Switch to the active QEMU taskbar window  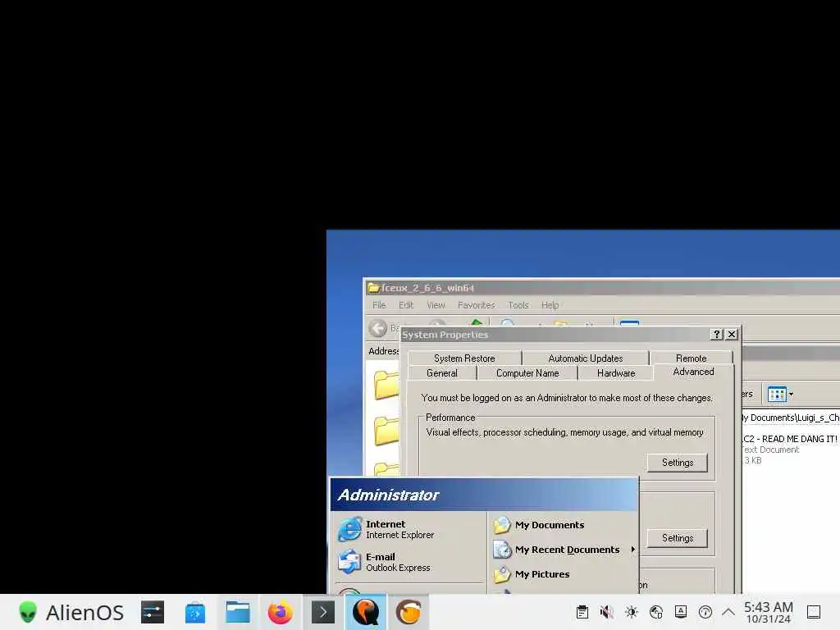click(366, 612)
